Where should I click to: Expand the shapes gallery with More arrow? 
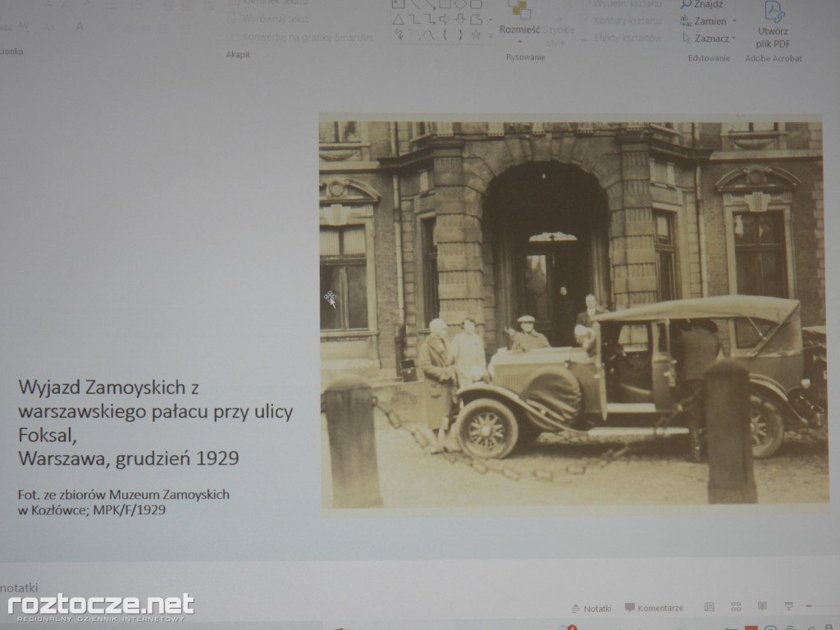[491, 36]
